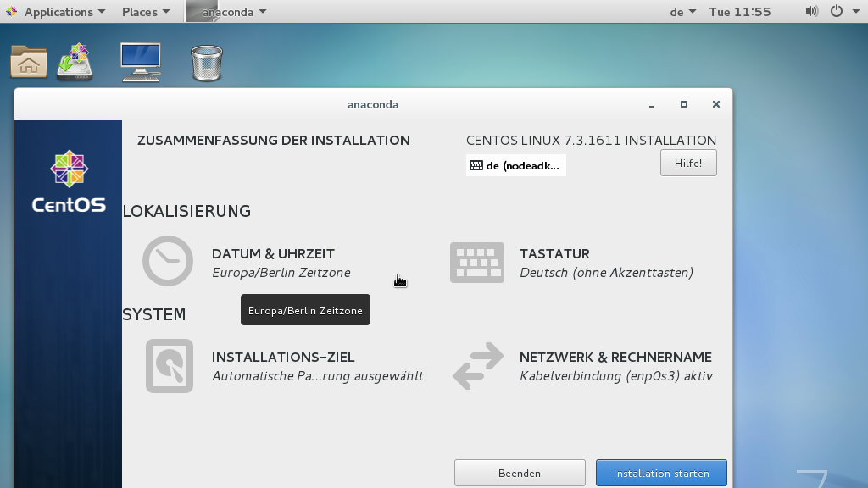Open the Netzwerk & Rechnername arrows icon
This screenshot has height=488, width=868.
[x=478, y=366]
